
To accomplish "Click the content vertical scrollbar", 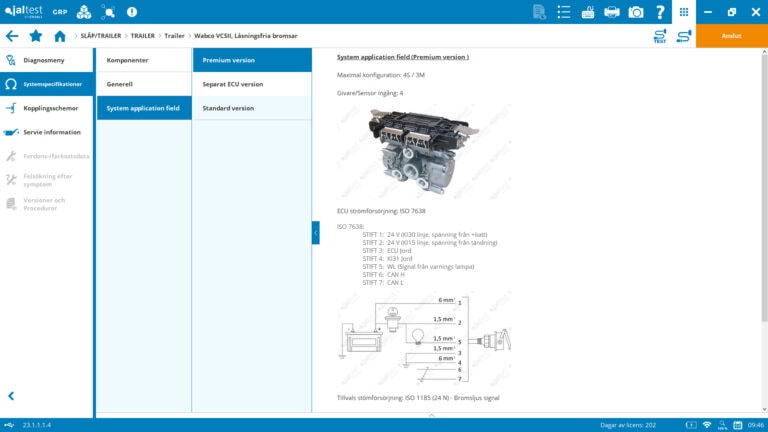I will click(764, 189).
